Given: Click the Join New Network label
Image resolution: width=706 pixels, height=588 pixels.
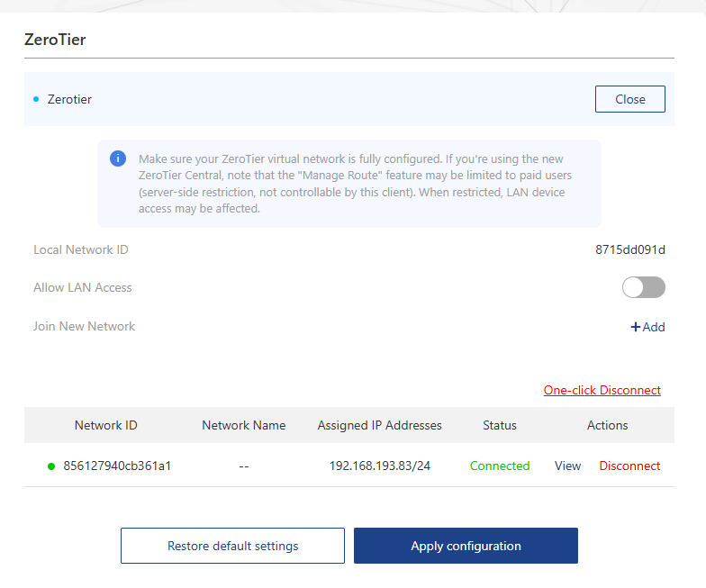Looking at the screenshot, I should click(85, 326).
